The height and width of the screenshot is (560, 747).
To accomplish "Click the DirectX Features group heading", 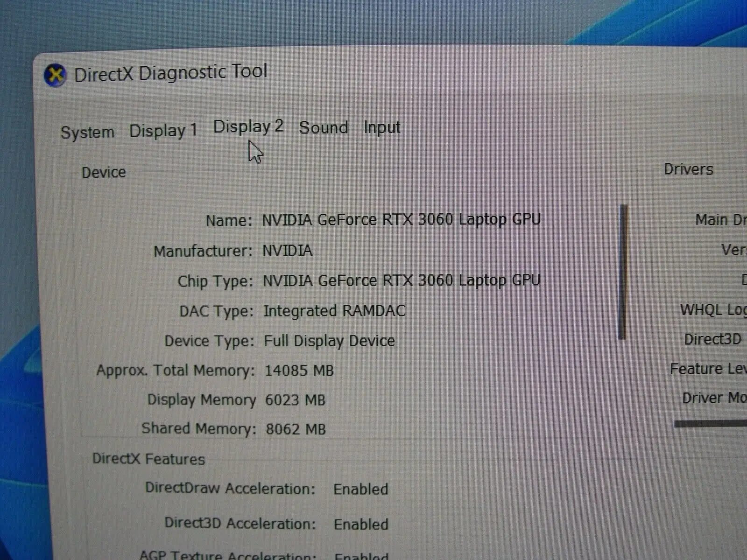I will pyautogui.click(x=148, y=459).
